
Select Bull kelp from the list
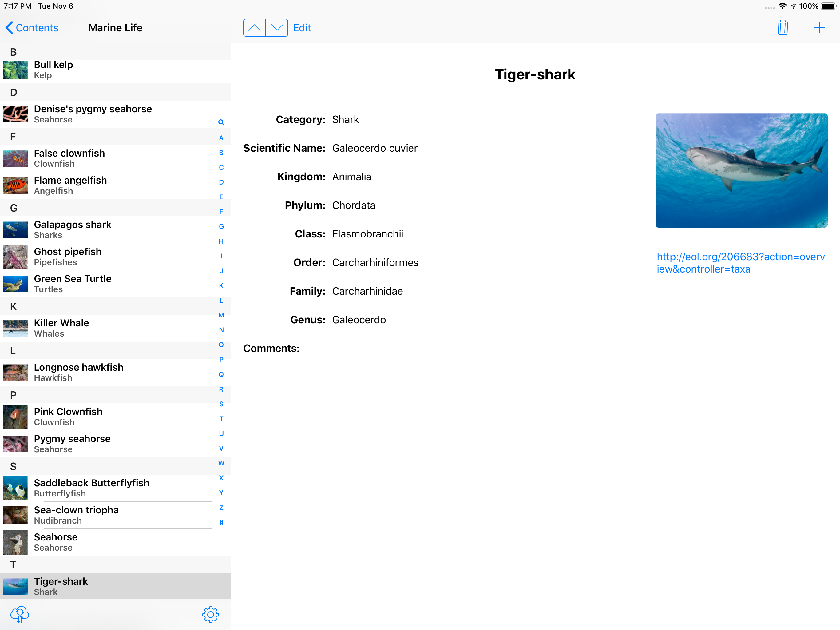(114, 70)
